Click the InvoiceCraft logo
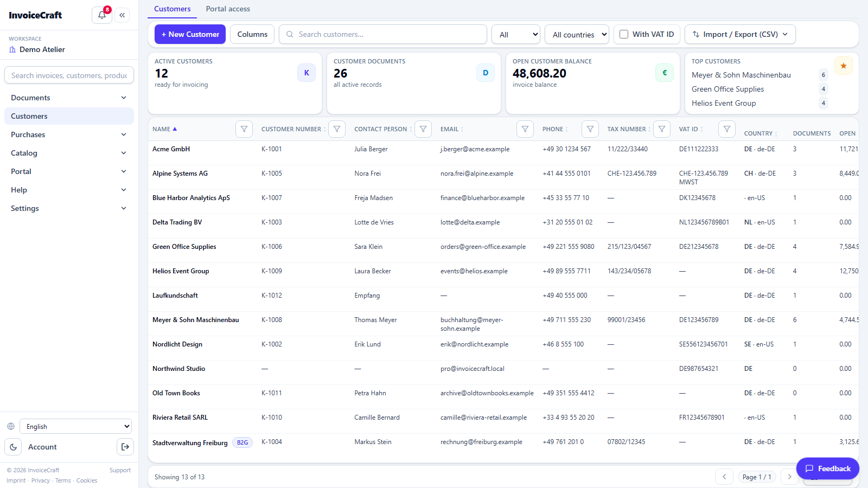868x488 pixels. [x=35, y=15]
